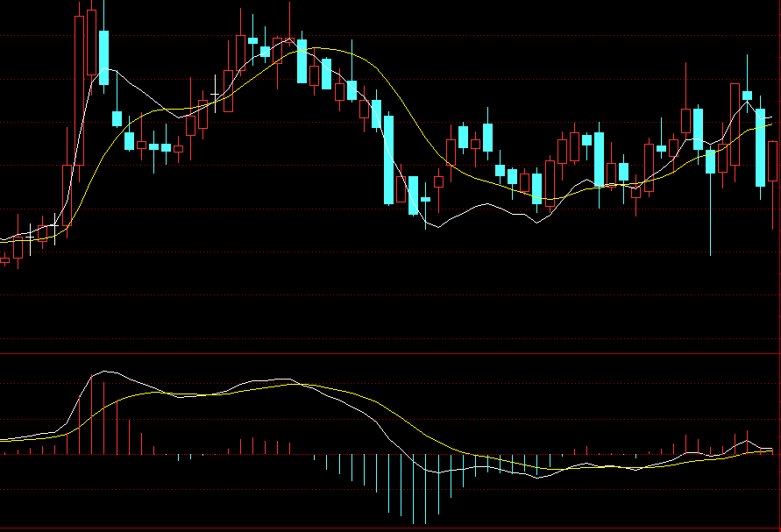Click the topmost red dotted horizontal gridline
The width and height of the screenshot is (781, 532).
tap(390, 36)
